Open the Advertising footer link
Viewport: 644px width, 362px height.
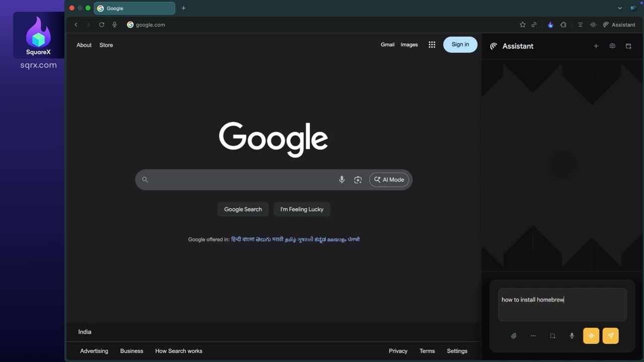pos(94,351)
